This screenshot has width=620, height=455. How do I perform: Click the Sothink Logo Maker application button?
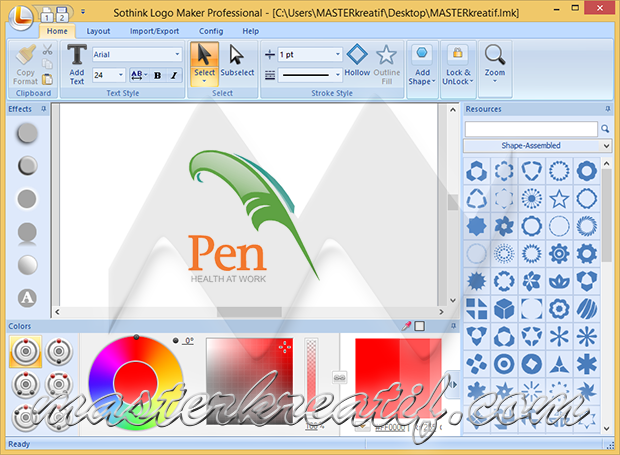click(21, 17)
